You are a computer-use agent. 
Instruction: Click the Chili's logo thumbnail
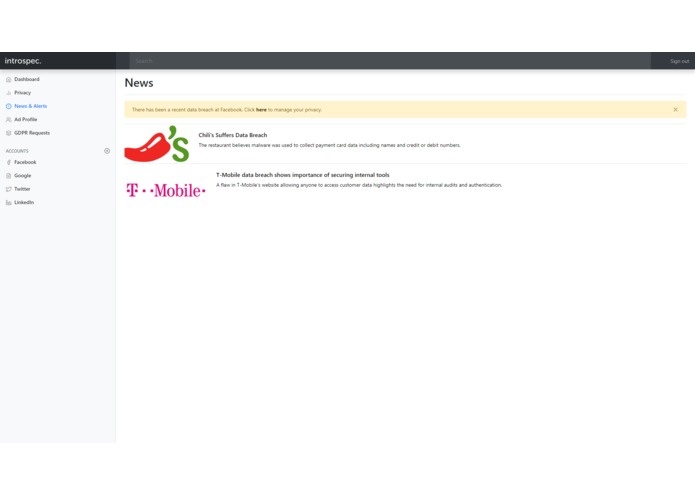tap(157, 144)
